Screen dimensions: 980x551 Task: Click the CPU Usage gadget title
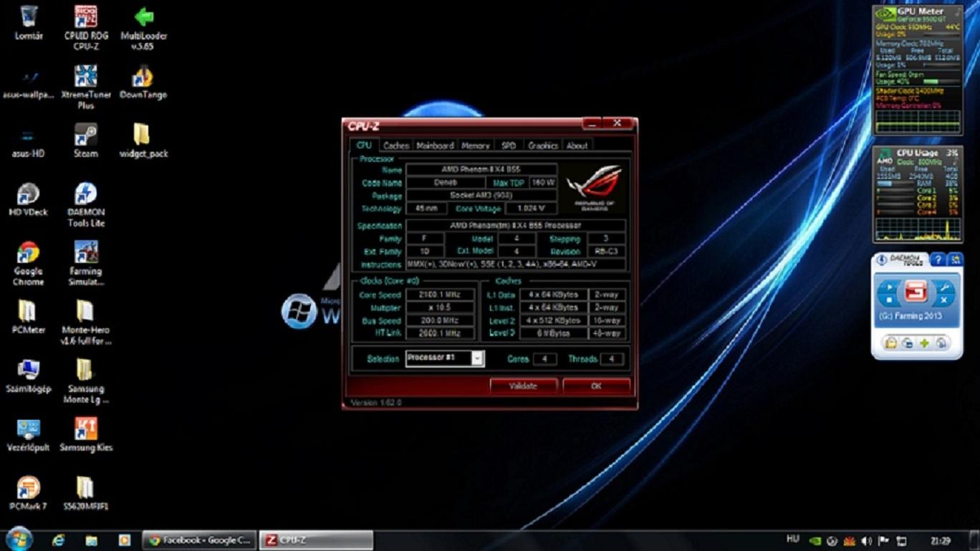click(917, 153)
